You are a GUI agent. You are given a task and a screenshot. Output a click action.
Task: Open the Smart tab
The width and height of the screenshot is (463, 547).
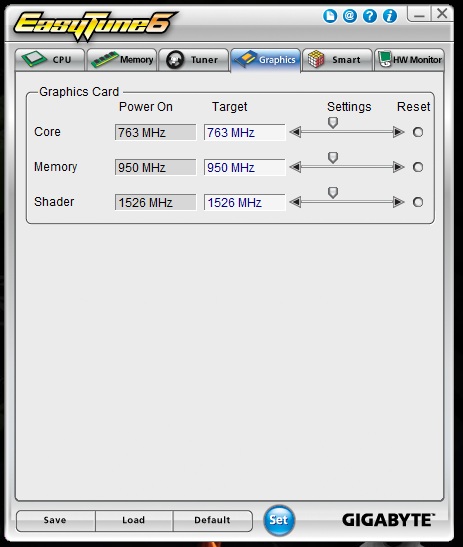pyautogui.click(x=337, y=60)
